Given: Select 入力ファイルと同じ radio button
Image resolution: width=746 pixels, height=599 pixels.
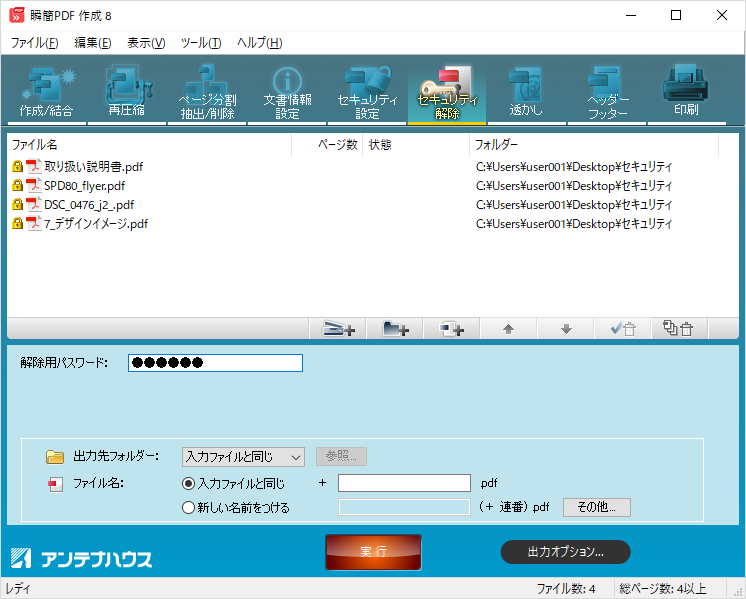Looking at the screenshot, I should pos(188,484).
